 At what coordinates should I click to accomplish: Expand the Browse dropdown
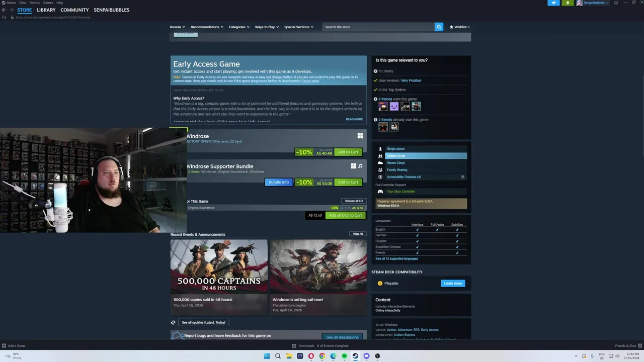(177, 27)
